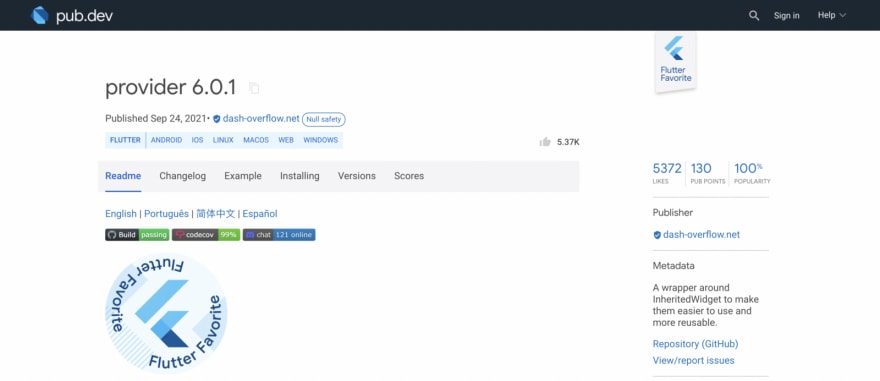Viewport: 880px width, 381px height.
Task: Click the Sign in link
Action: click(x=786, y=16)
